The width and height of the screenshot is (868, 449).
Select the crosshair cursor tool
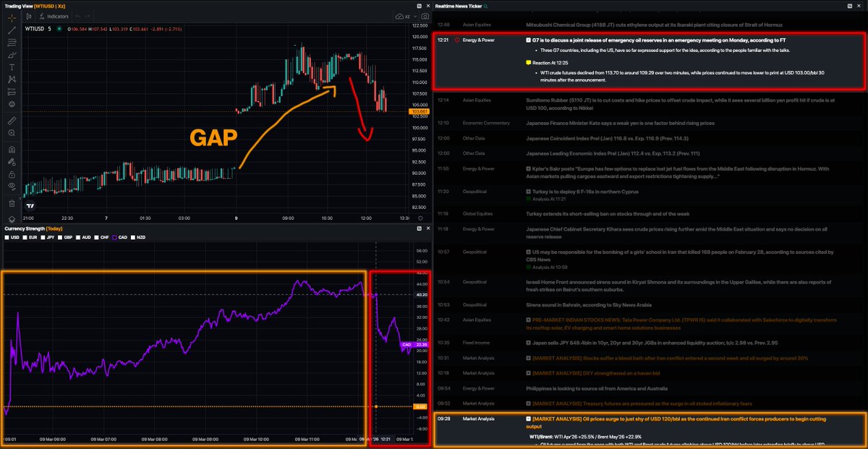pyautogui.click(x=12, y=17)
